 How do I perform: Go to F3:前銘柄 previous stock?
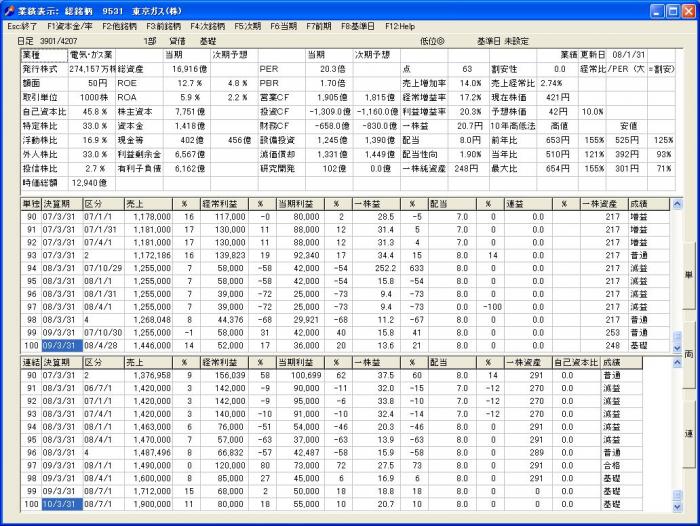click(x=163, y=26)
